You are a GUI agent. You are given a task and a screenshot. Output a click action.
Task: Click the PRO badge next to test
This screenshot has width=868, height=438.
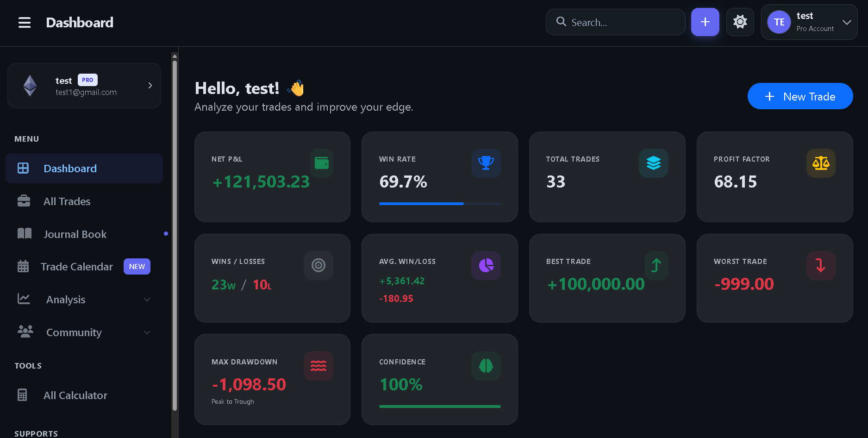(87, 80)
